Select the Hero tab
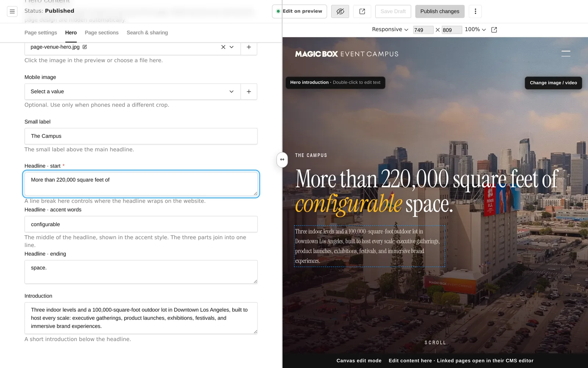The width and height of the screenshot is (588, 368). click(x=71, y=33)
